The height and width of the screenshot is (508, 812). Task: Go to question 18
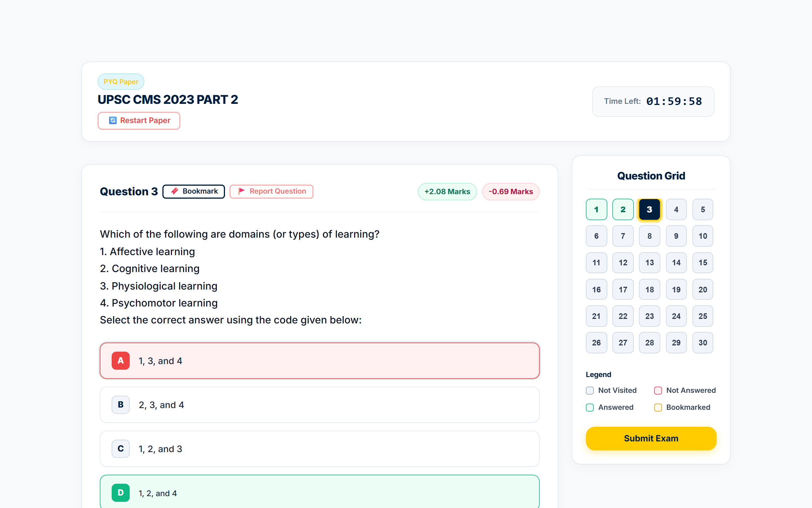[x=649, y=289]
